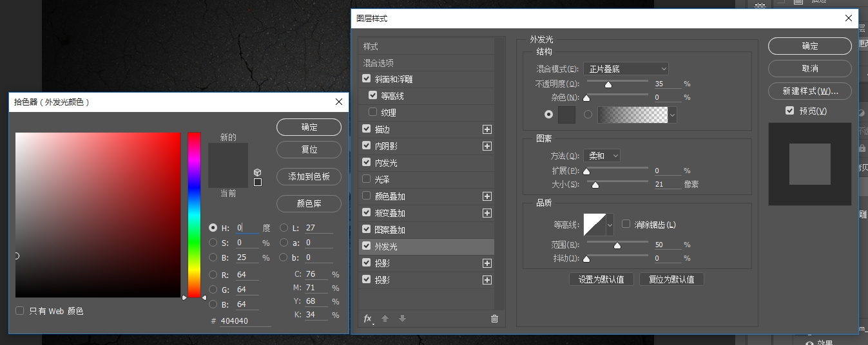Click the trash icon to delete effect

pyautogui.click(x=494, y=319)
